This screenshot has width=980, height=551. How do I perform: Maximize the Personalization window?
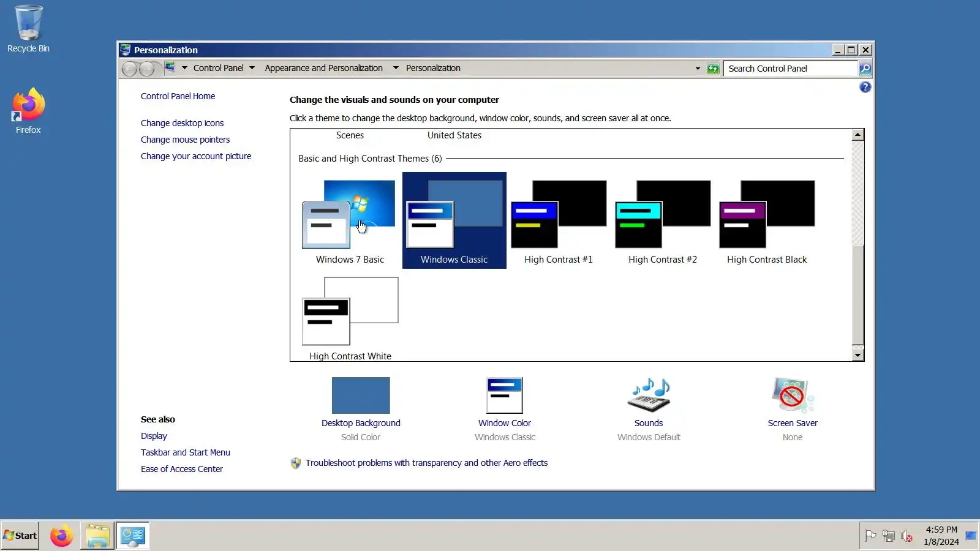tap(851, 50)
